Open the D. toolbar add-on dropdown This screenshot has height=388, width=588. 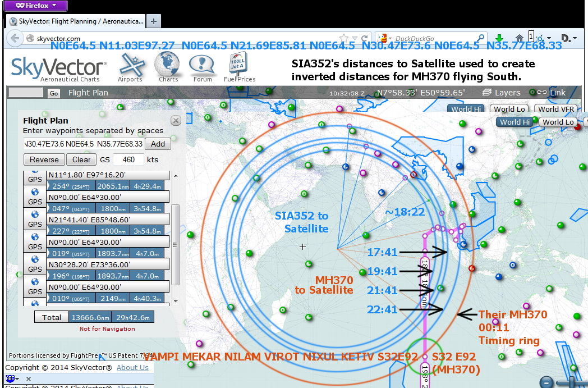(x=568, y=38)
